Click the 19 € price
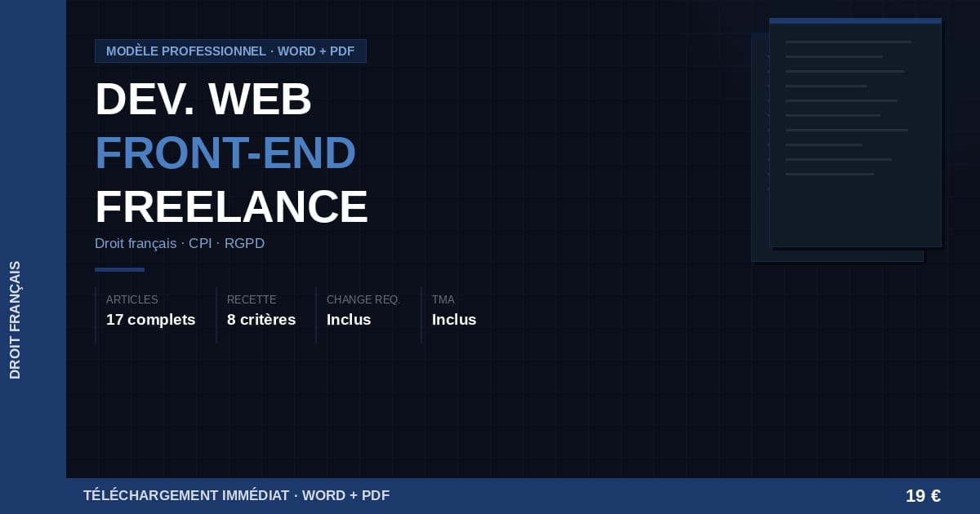This screenshot has width=980, height=514. pos(923,496)
